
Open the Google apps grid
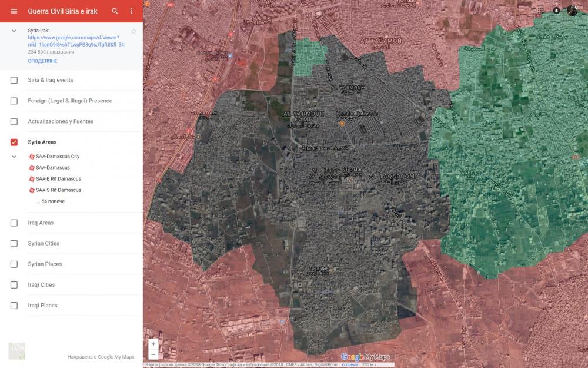pyautogui.click(x=540, y=10)
